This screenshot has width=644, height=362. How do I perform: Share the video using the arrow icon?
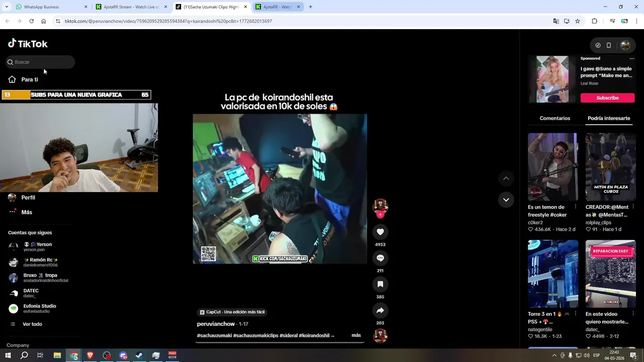coord(380,310)
